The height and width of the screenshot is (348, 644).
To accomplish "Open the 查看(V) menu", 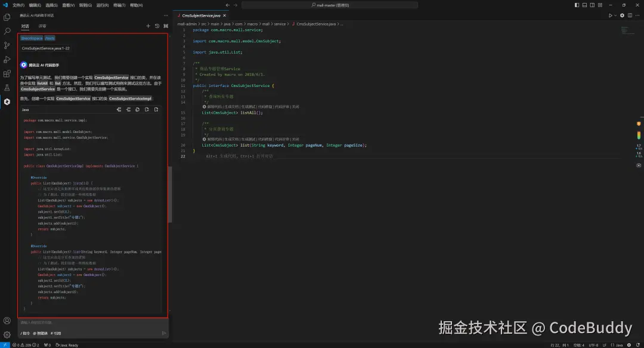I will pos(69,5).
